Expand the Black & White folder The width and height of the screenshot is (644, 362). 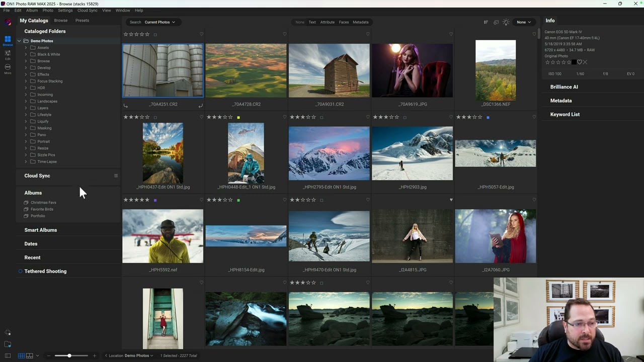(26, 54)
